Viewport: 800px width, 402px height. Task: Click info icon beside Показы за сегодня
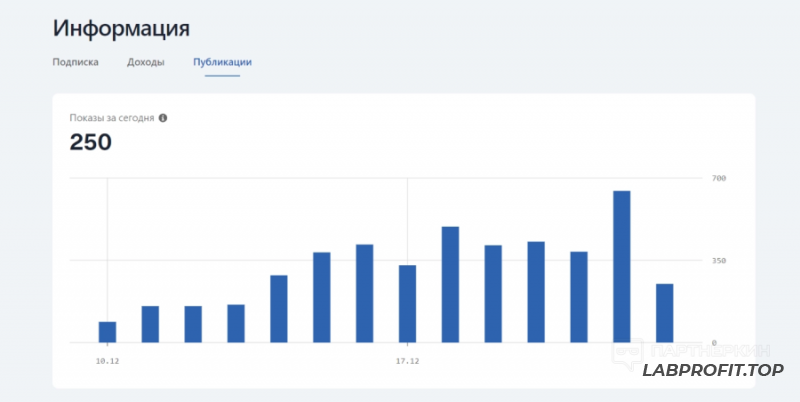163,118
